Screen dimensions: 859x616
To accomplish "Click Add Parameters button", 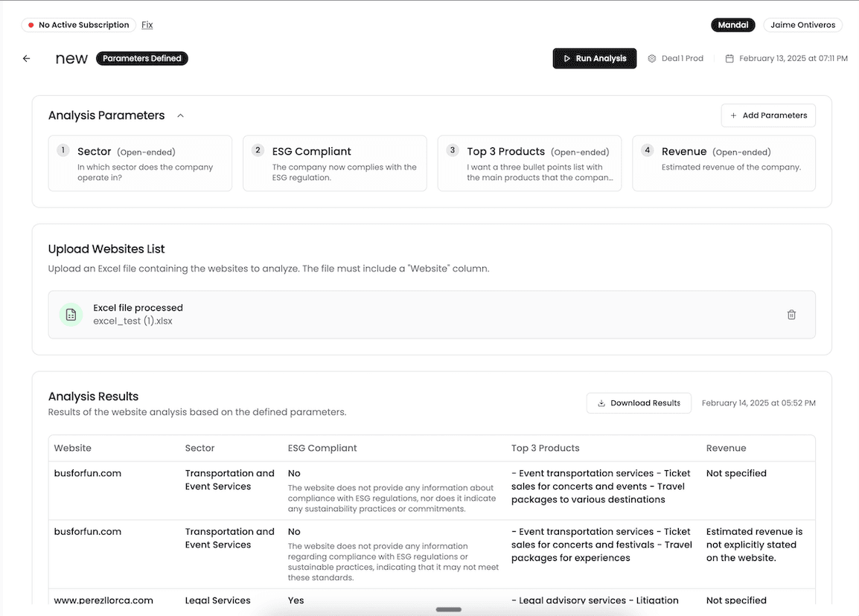I will (768, 116).
